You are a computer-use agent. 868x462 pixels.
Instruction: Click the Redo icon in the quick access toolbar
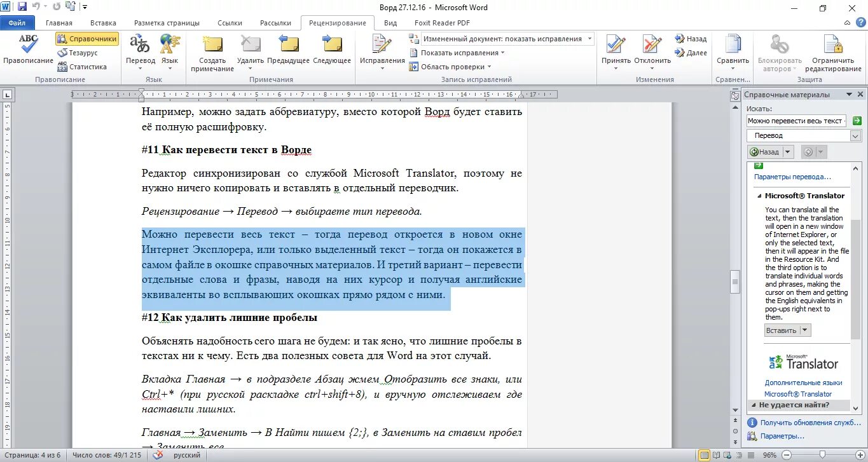click(57, 7)
